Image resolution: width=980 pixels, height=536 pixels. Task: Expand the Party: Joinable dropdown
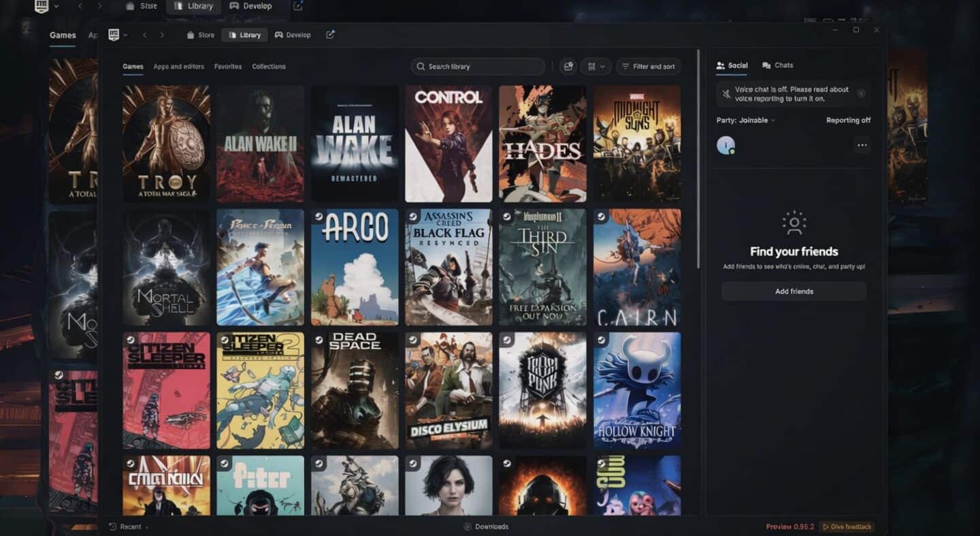[x=745, y=121]
